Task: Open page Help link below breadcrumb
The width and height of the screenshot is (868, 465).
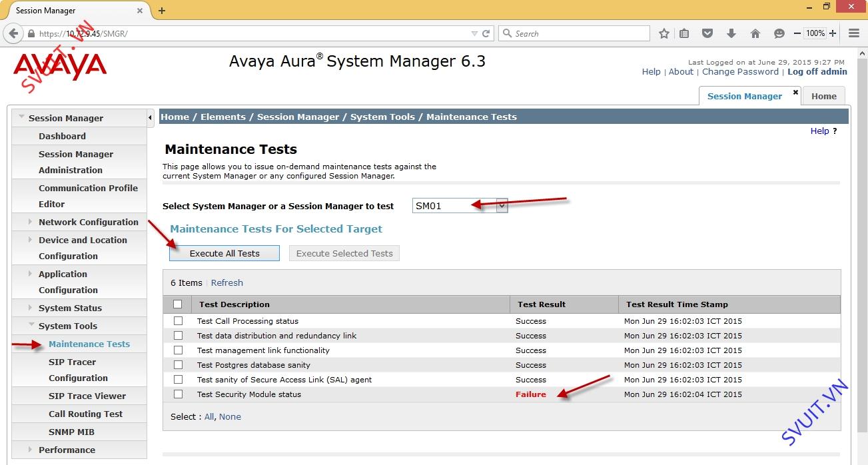Action: coord(819,131)
